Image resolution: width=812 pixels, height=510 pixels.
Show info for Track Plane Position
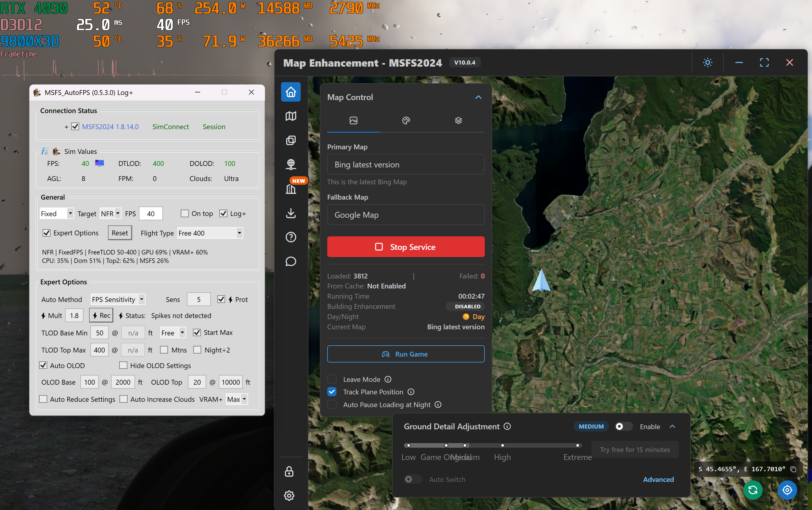click(x=411, y=392)
